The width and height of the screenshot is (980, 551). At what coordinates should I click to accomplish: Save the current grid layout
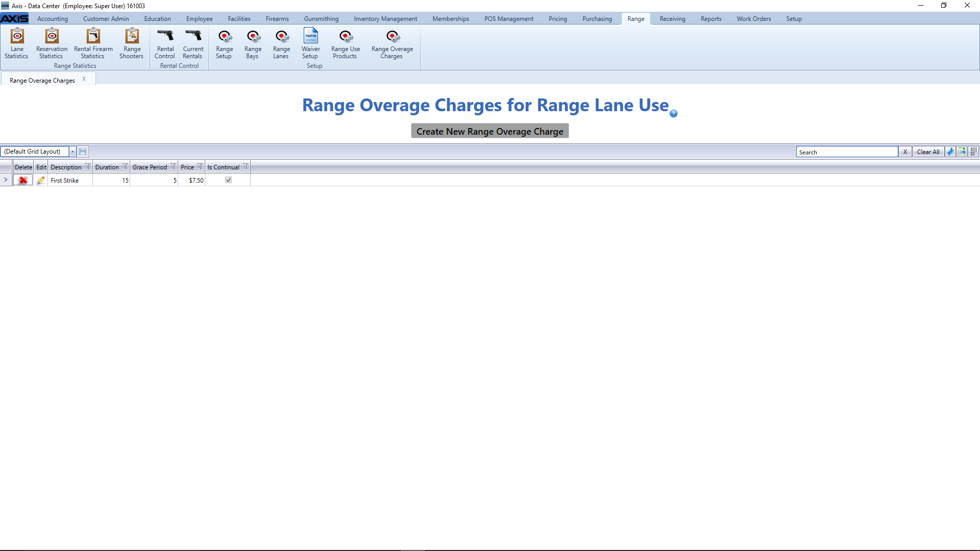tap(83, 152)
